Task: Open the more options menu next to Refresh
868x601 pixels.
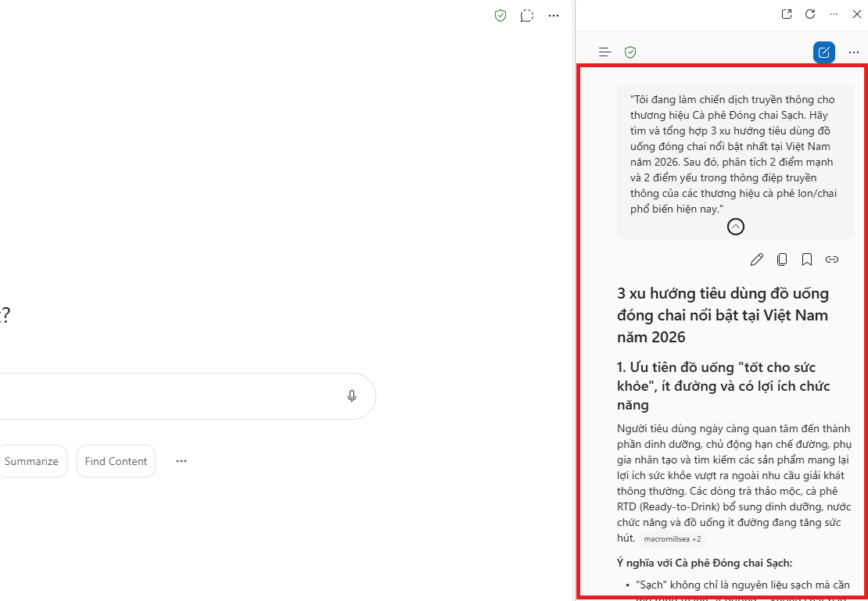Action: point(834,14)
